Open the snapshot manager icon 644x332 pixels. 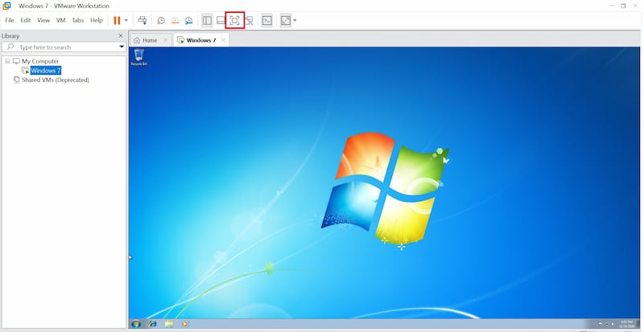(188, 20)
